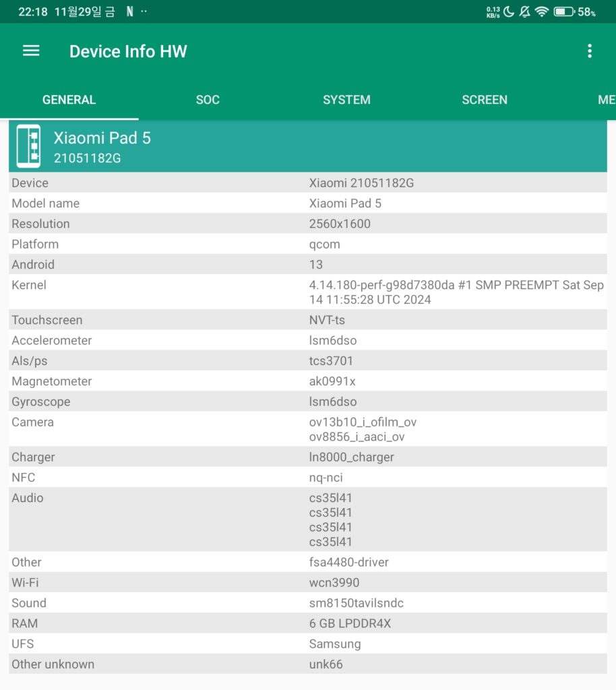Tap the moon do-not-disturb status icon

pos(509,11)
